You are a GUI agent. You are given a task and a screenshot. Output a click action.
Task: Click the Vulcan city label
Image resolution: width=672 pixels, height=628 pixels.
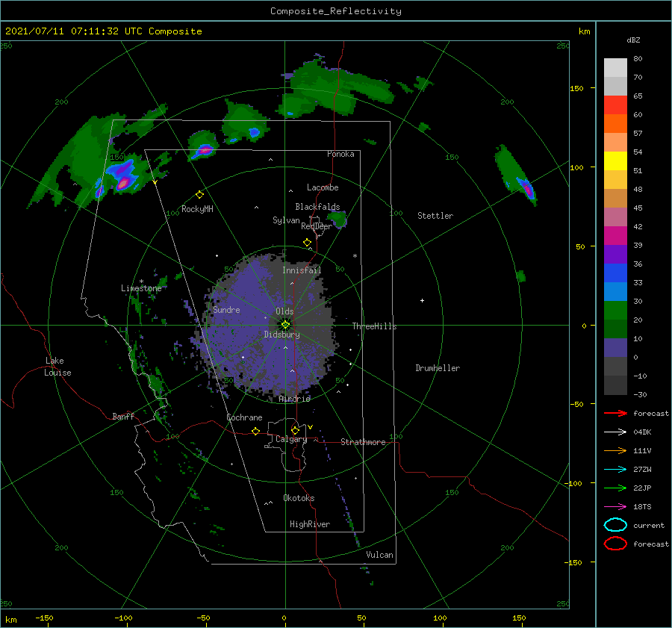pos(379,555)
